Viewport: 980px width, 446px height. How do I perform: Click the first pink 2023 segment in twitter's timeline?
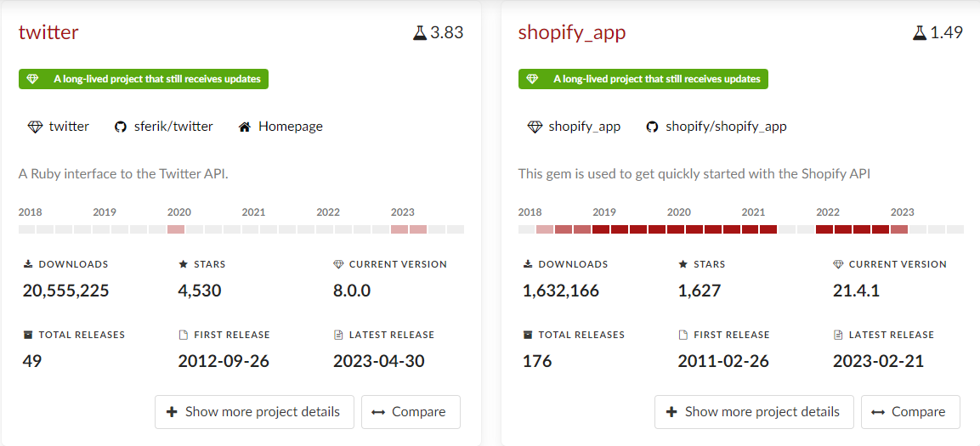tap(399, 229)
